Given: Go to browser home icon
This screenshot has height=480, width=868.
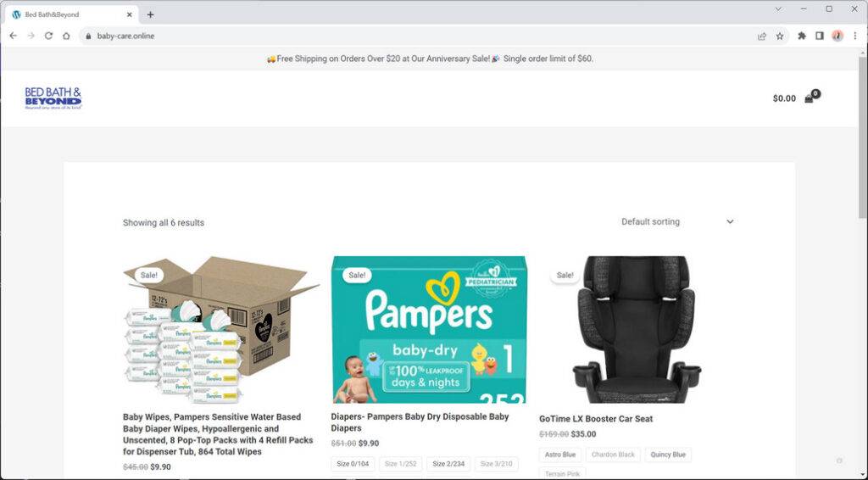Looking at the screenshot, I should (x=66, y=36).
